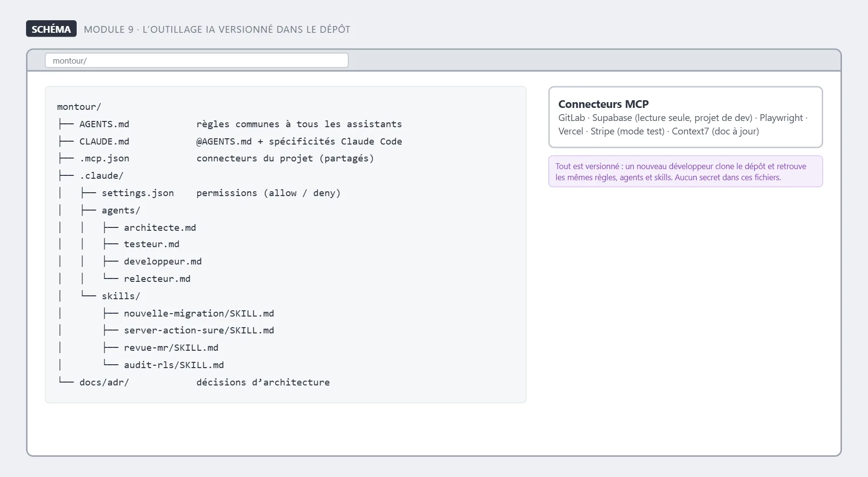Select audit-rls/SKILL.md entry
Viewport: 868px width, 477px height.
pos(174,365)
